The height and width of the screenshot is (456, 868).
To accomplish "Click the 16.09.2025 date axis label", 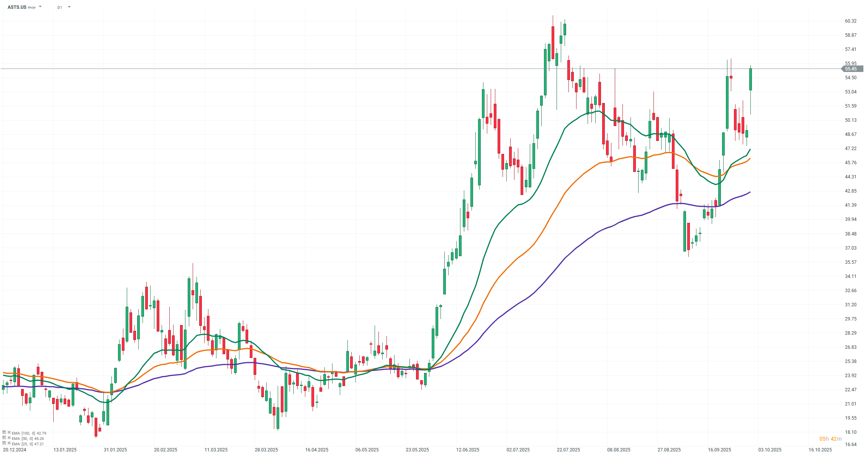I will [x=719, y=450].
